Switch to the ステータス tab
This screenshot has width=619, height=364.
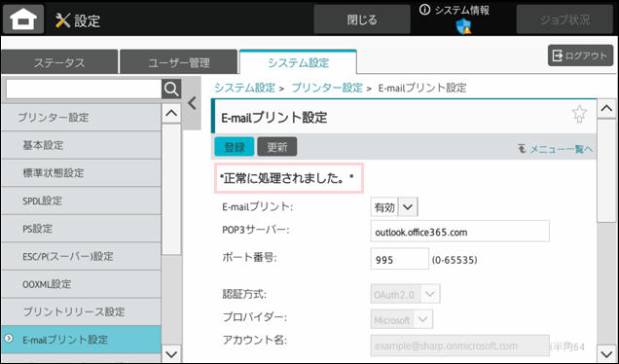click(59, 62)
